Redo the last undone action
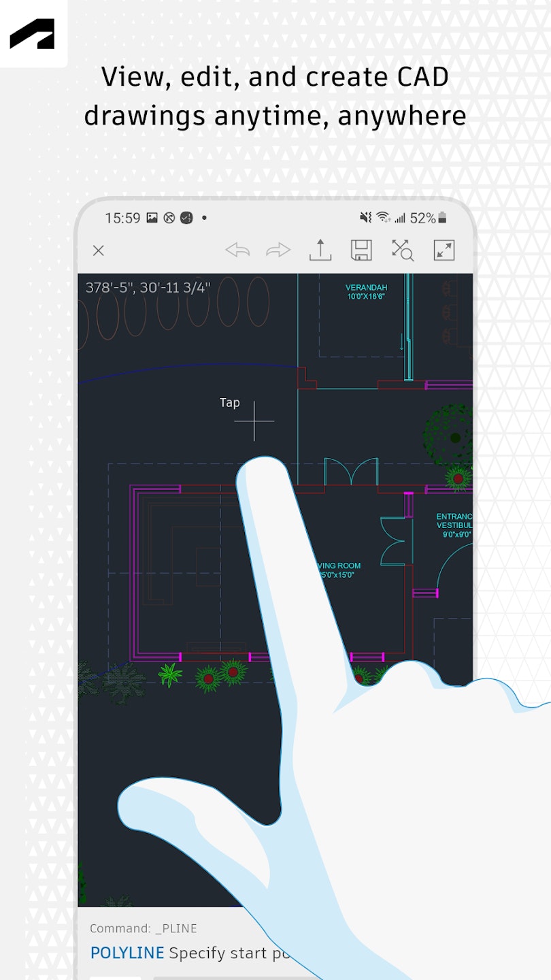Viewport: 551px width, 980px height. [x=279, y=250]
